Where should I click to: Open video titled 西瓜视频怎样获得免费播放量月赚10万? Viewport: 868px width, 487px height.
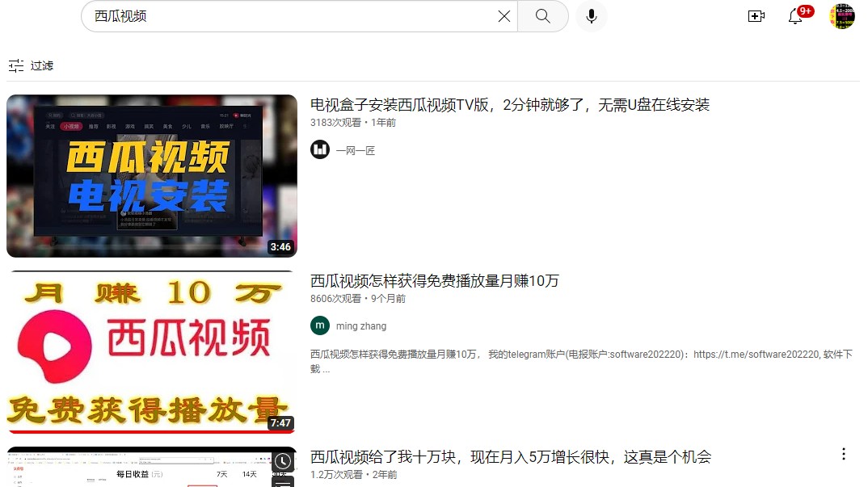click(435, 280)
